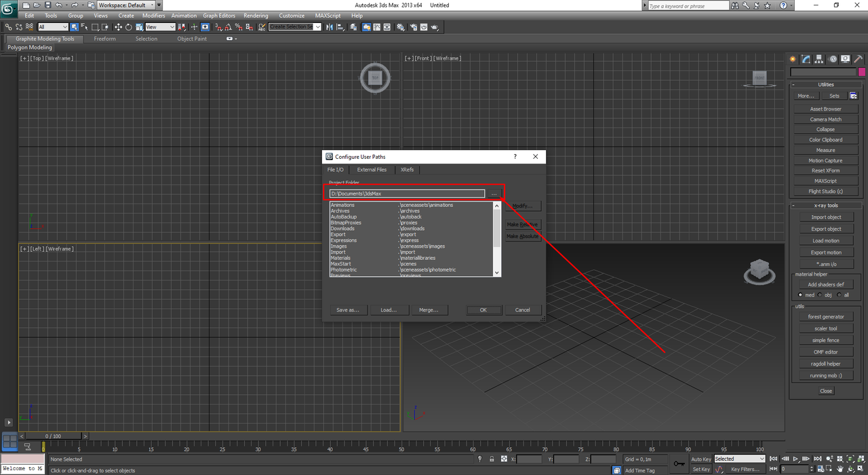
Task: Click the Configure Button Sets icon
Action: point(854,96)
